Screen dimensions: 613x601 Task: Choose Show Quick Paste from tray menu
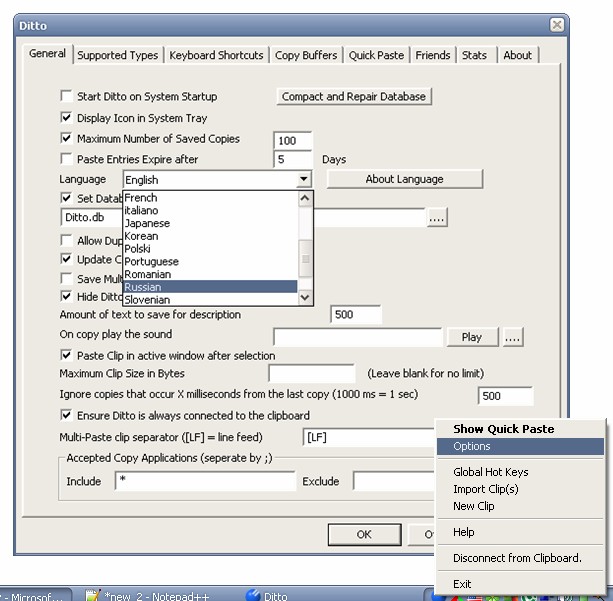coord(520,429)
